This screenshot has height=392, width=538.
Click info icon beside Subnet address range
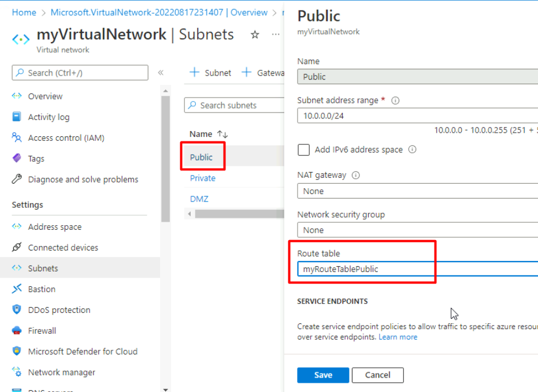coord(395,100)
